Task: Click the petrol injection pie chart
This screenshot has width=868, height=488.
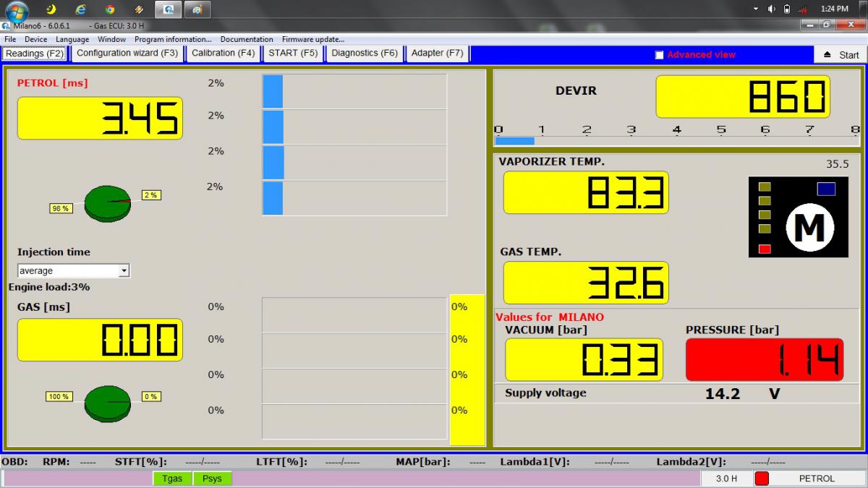Action: [107, 204]
